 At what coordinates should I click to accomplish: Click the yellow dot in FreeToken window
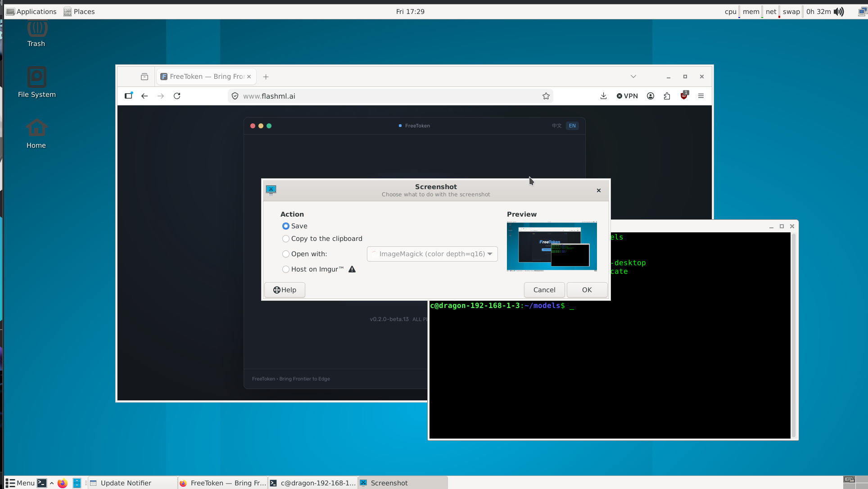[x=261, y=126]
